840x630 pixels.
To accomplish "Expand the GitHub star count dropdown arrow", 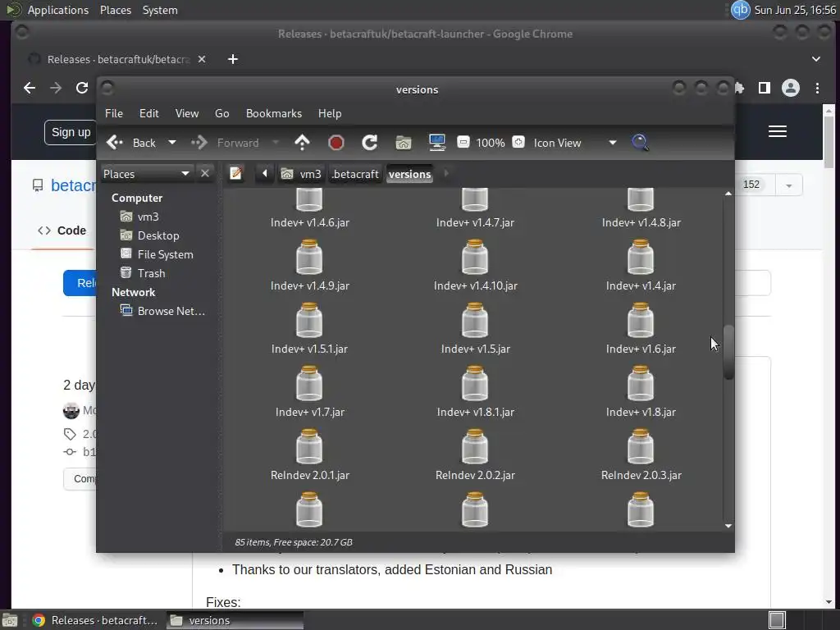I will click(x=788, y=185).
